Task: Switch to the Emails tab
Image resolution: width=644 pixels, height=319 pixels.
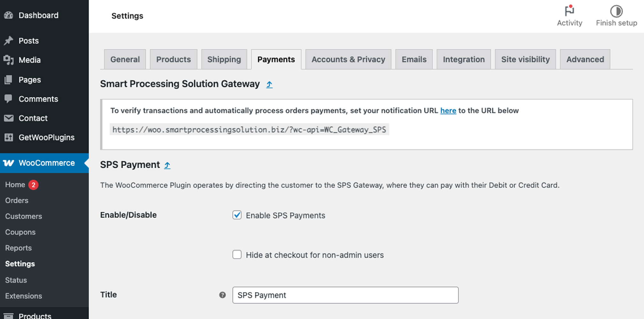Action: pyautogui.click(x=414, y=59)
